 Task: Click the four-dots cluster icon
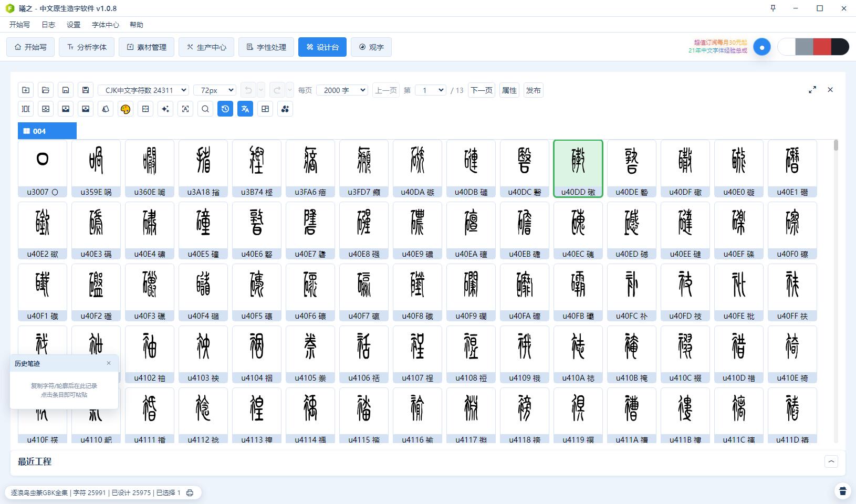[x=285, y=109]
